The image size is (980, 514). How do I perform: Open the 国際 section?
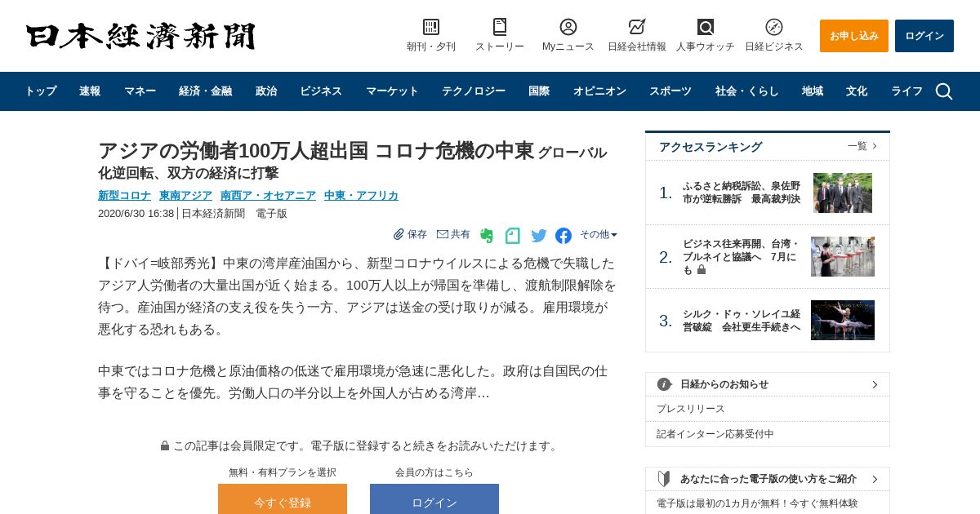coord(539,91)
